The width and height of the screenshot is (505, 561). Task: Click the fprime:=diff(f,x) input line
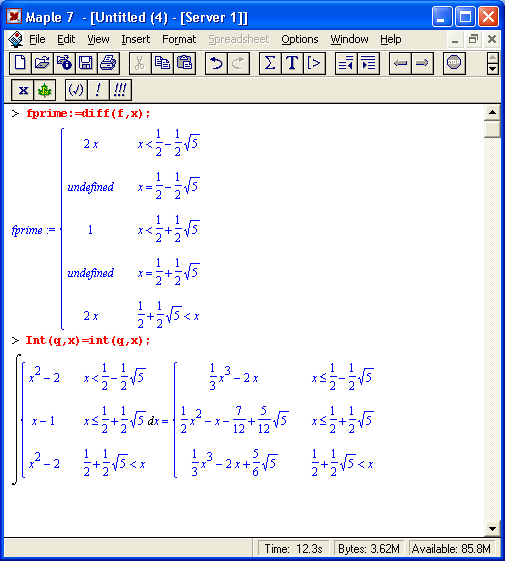(x=88, y=113)
